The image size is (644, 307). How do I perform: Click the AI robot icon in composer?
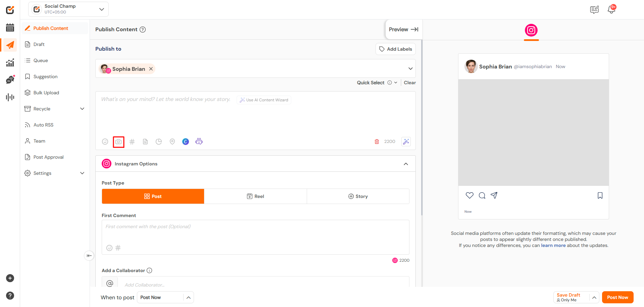pyautogui.click(x=199, y=141)
